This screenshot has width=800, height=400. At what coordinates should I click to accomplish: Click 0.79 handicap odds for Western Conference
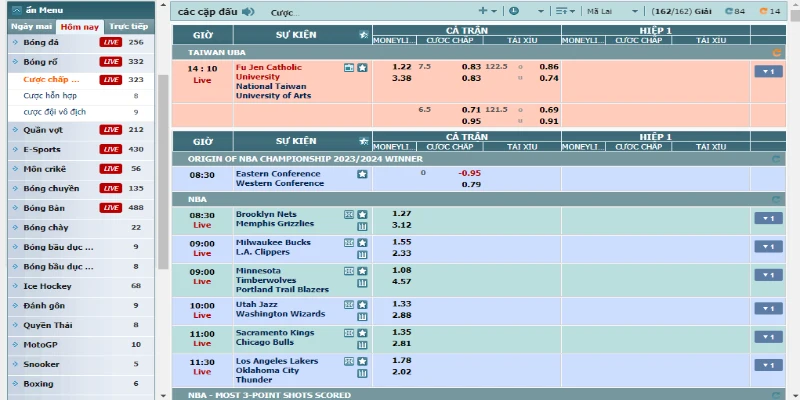471,184
